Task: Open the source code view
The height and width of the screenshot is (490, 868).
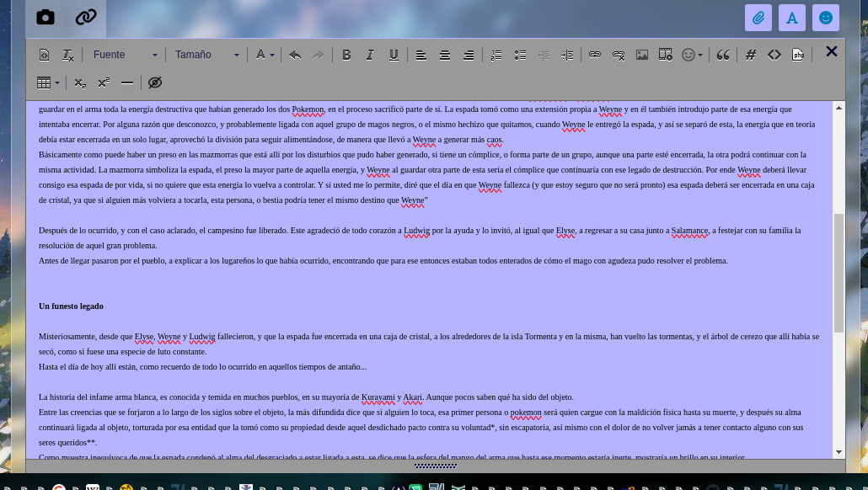Action: coord(774,54)
